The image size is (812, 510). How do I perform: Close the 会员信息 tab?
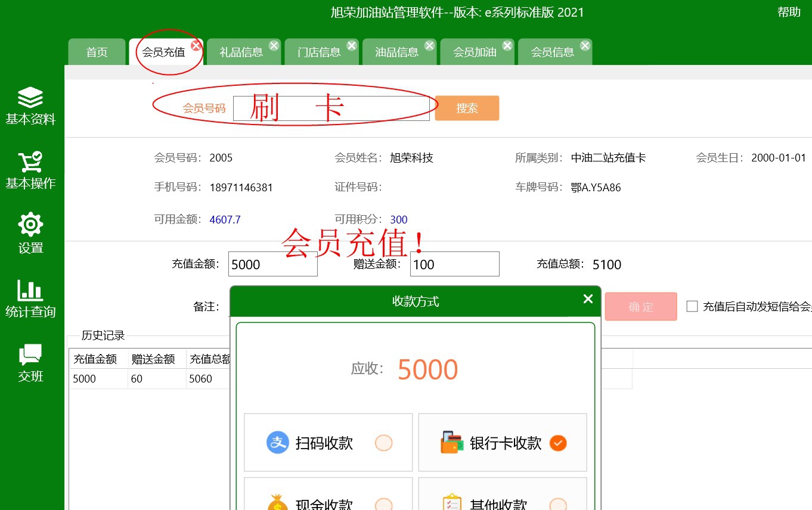585,46
